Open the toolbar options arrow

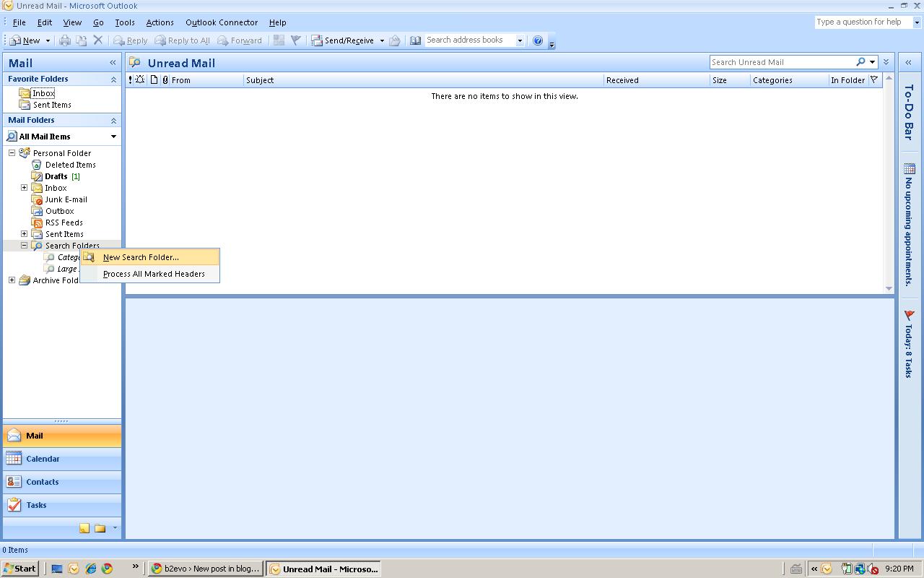[x=552, y=44]
